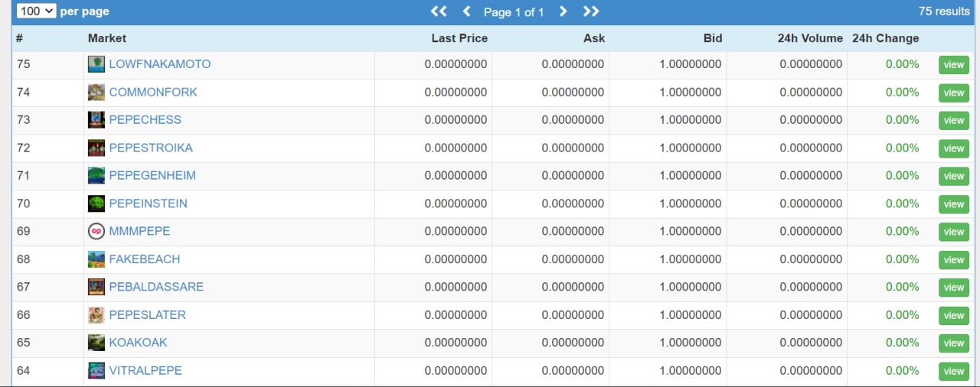Click FAKEBEACH market thumbnail icon
Screen dimensions: 980x387
[x=96, y=259]
